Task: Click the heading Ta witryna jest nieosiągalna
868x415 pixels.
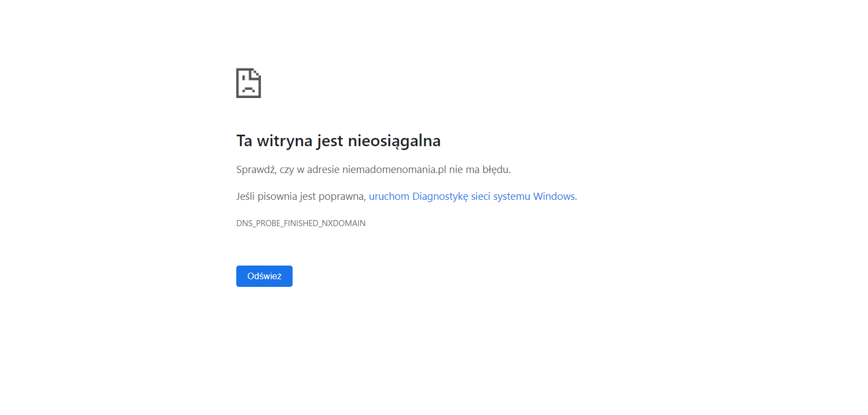Action: 338,141
